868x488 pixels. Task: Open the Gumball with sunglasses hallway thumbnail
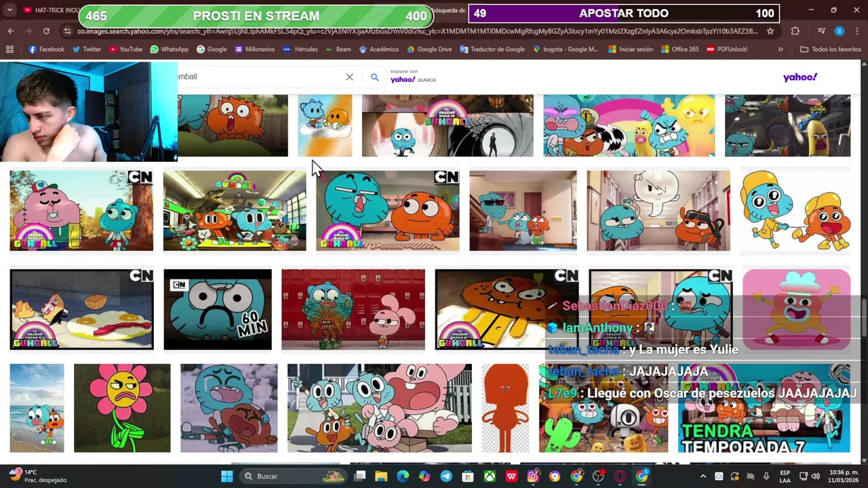(523, 211)
